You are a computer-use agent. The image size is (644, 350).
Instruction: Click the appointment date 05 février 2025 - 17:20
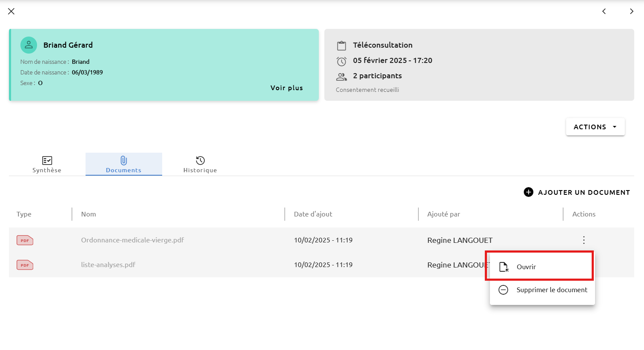point(392,60)
